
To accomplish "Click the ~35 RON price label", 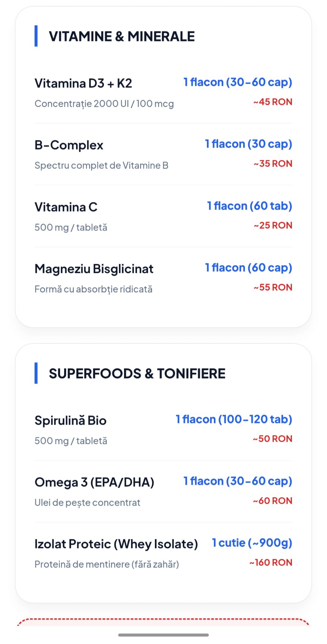I will tap(273, 164).
